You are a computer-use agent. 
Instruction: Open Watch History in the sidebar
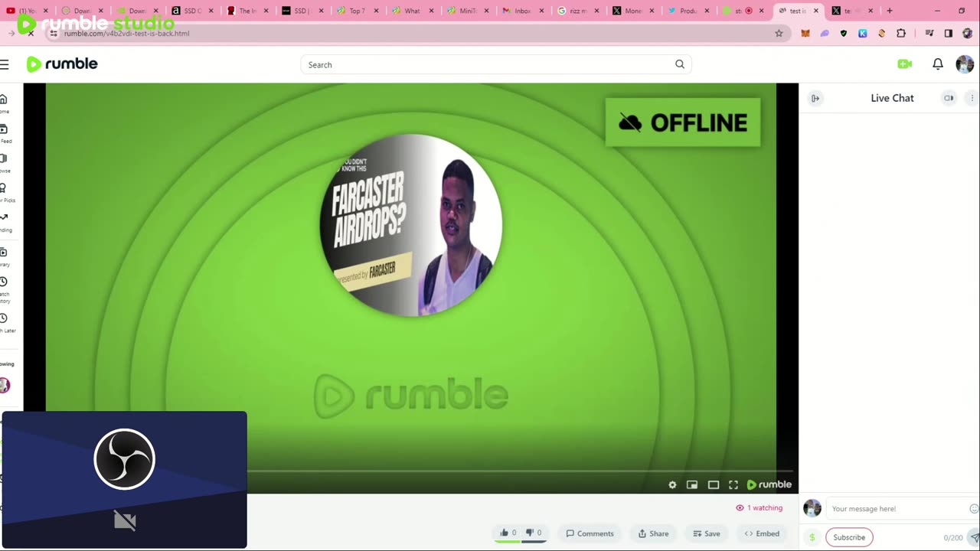(x=5, y=289)
